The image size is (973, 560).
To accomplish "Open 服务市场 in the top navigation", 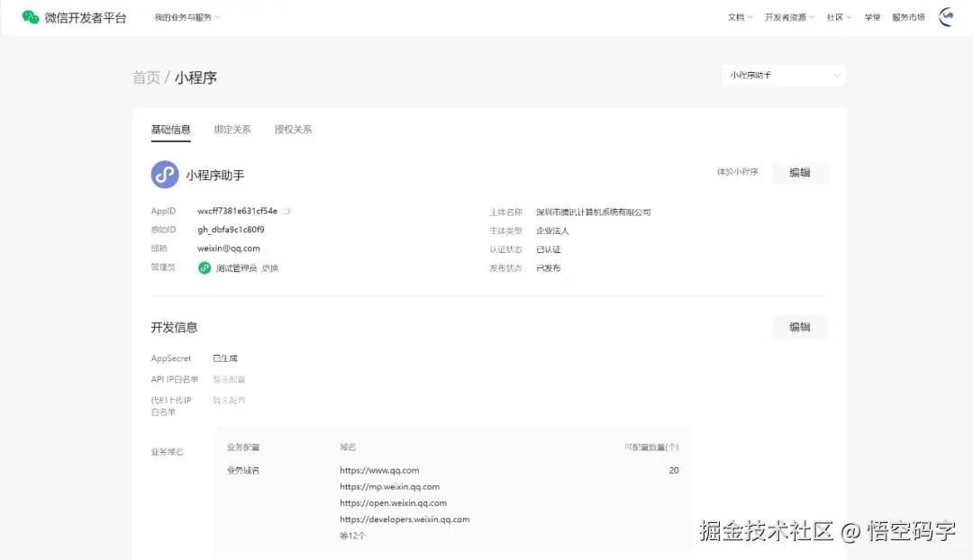I will pyautogui.click(x=908, y=17).
